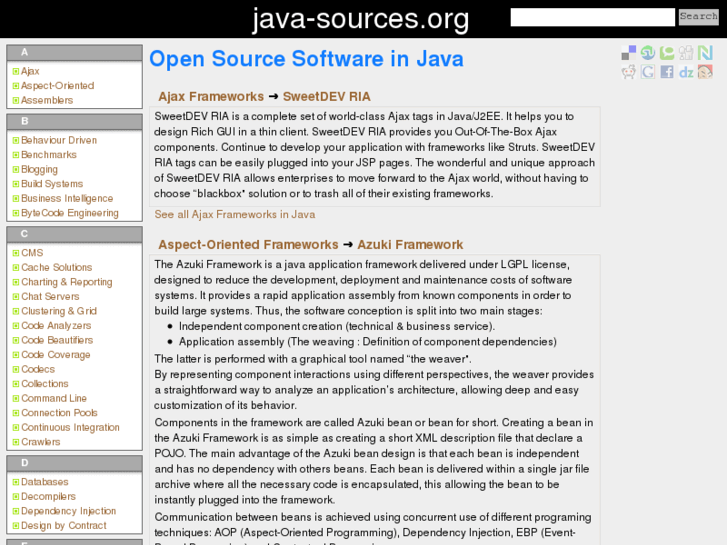Click green plus icon beside Code Analyzers
The height and width of the screenshot is (545, 727).
pos(16,326)
